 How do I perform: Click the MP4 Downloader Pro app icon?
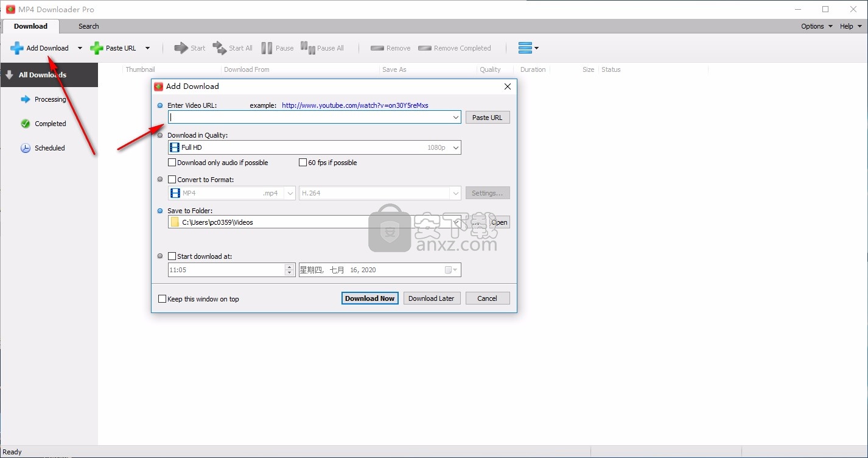pos(10,9)
